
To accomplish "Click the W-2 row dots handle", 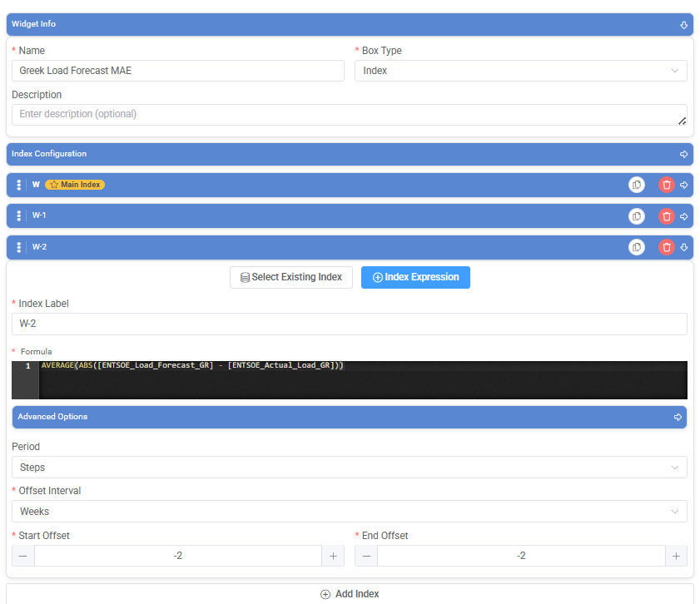I will point(19,247).
